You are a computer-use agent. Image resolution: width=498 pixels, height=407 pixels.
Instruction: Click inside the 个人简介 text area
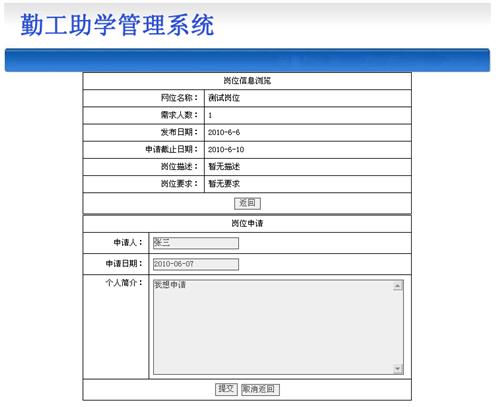click(x=273, y=327)
